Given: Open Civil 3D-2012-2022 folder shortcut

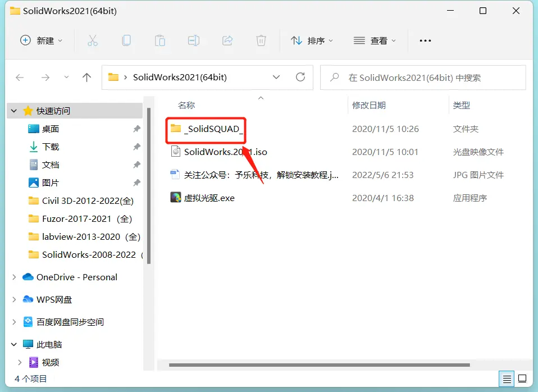Looking at the screenshot, I should coord(81,201).
